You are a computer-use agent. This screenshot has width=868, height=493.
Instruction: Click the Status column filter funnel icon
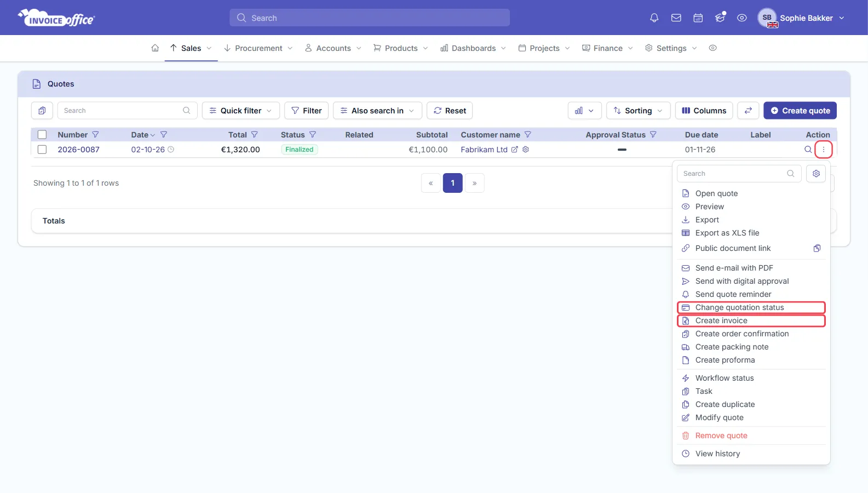[x=313, y=135]
